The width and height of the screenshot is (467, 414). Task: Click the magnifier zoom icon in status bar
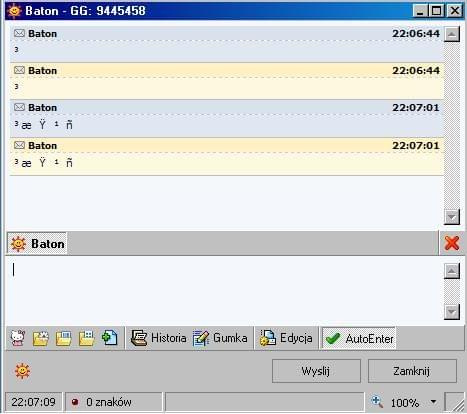click(377, 402)
